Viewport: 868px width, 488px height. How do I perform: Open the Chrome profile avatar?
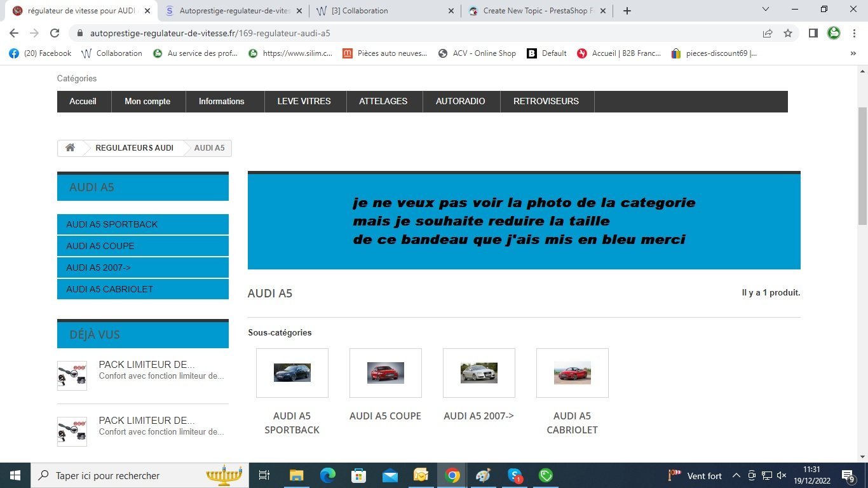click(834, 33)
